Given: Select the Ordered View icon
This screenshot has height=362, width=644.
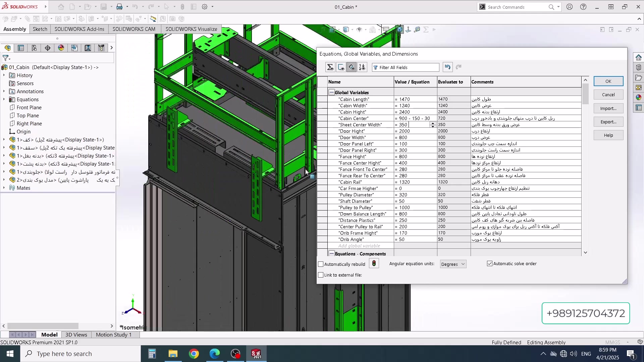Looking at the screenshot, I should [362, 67].
